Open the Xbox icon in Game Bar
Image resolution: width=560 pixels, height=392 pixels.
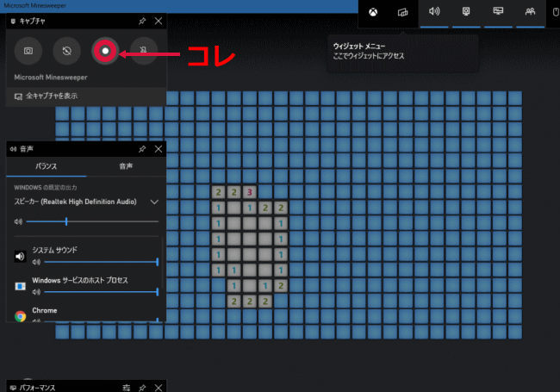point(373,13)
